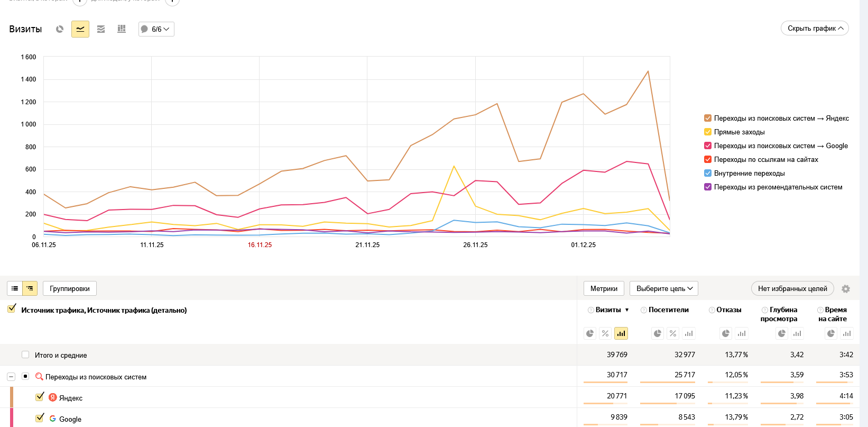The image size is (868, 427).
Task: Select the line chart view icon
Action: tap(80, 29)
